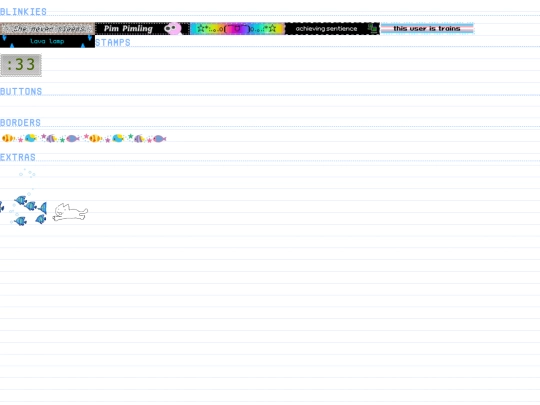Click the colorful fish border strip
540x405 pixels.
[84, 138]
